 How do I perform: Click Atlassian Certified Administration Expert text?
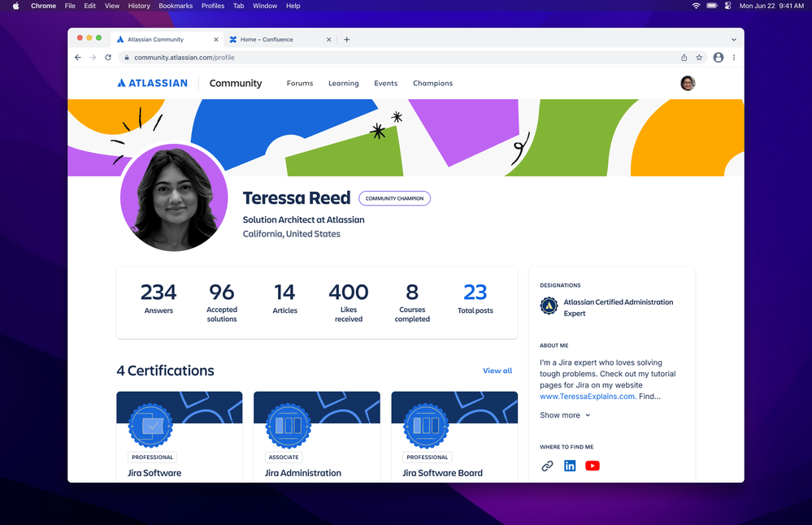(619, 307)
